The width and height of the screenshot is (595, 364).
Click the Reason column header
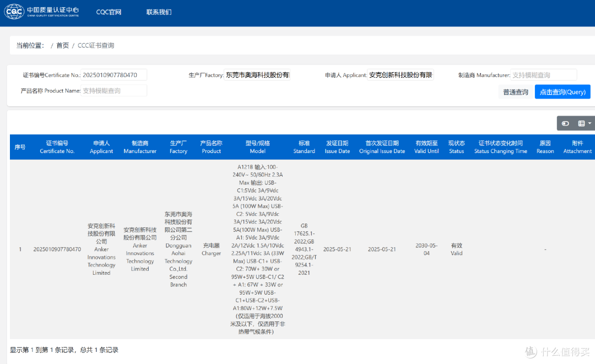[545, 147]
